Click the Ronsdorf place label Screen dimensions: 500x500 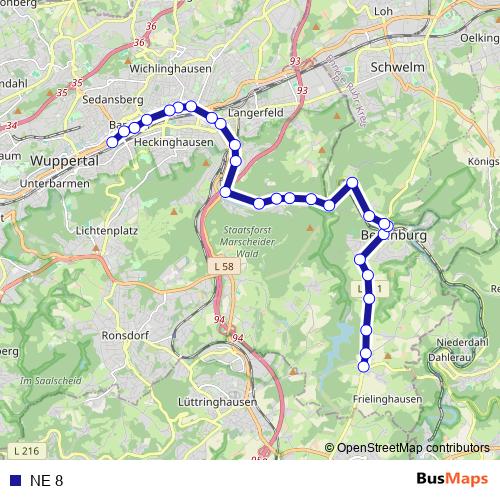tap(125, 335)
